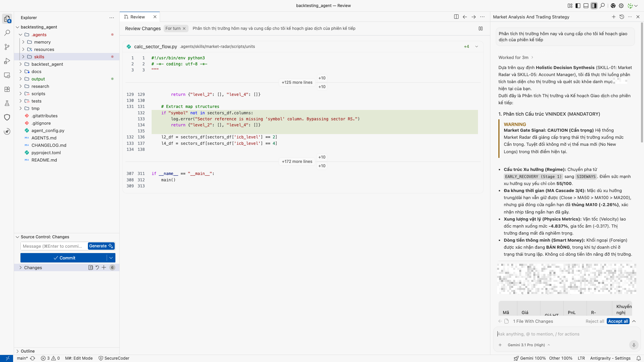Start a new conversation with plus icon
This screenshot has height=362, width=644.
pos(613,17)
